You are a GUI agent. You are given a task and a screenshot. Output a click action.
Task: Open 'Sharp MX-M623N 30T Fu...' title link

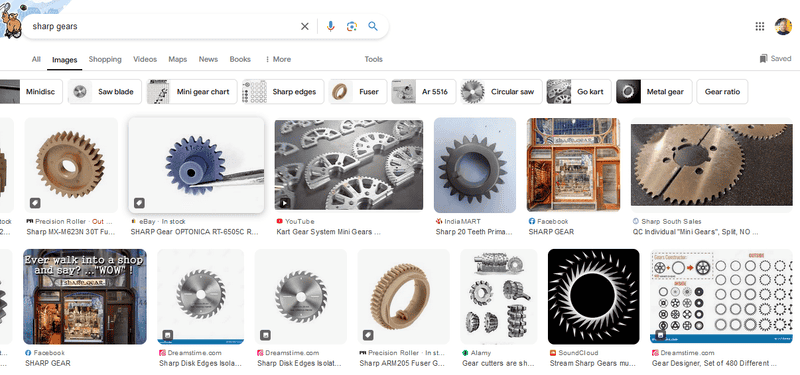[71, 232]
